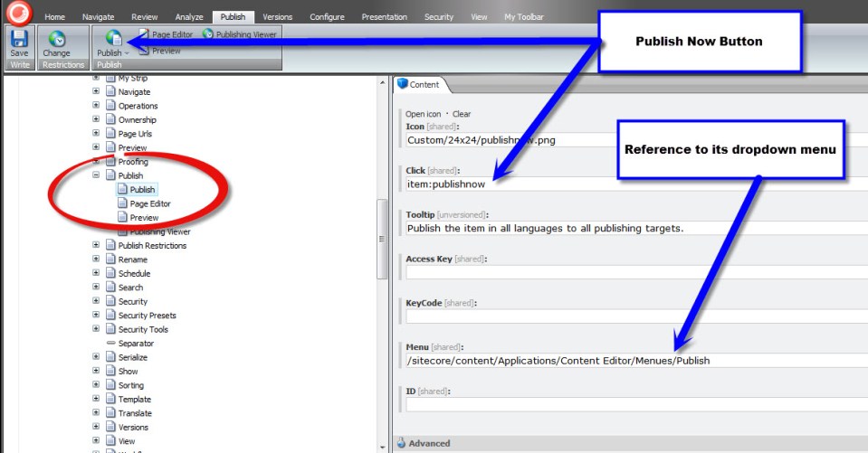Open the Security ribbon tab

[439, 16]
